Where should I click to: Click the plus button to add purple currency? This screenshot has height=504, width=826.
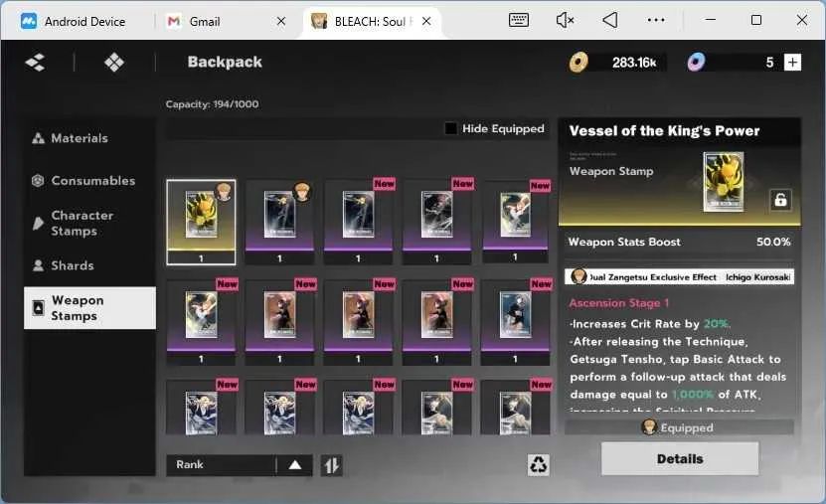tap(793, 63)
